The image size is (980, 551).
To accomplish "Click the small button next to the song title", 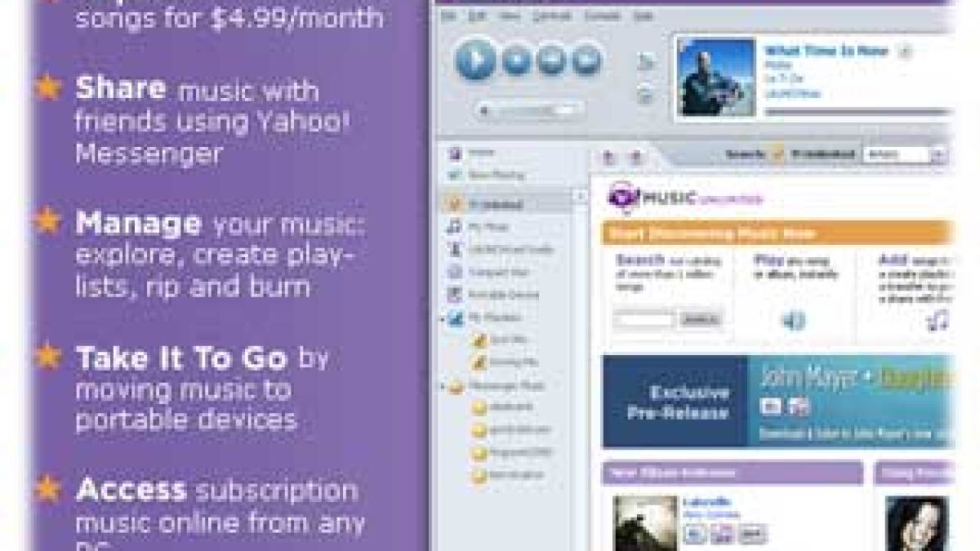I will (x=905, y=51).
